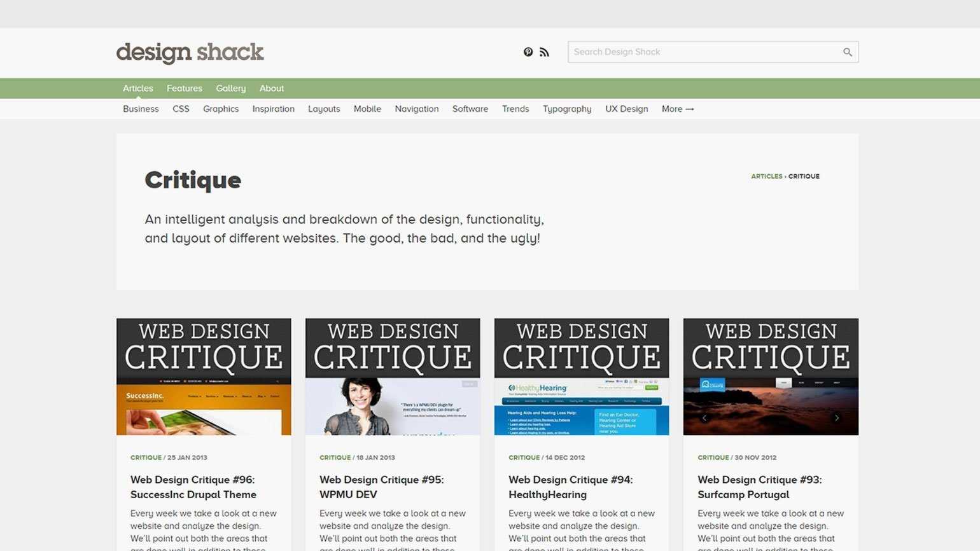
Task: Select the Inspiration category link
Action: [x=273, y=109]
